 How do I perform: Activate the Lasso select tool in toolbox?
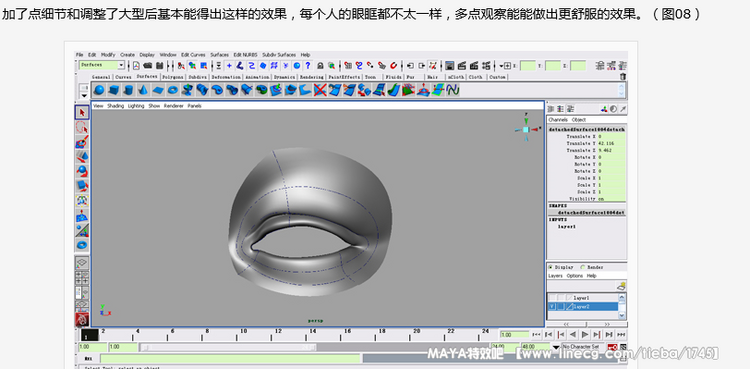[82, 127]
